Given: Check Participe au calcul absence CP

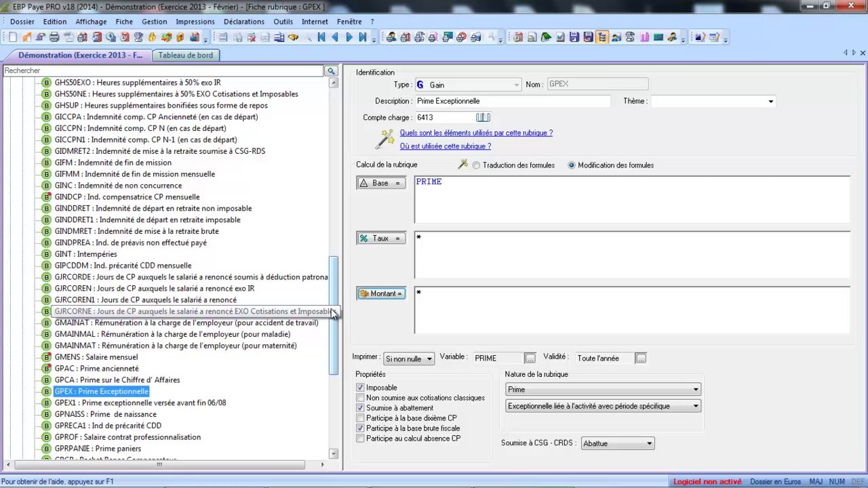Looking at the screenshot, I should click(x=360, y=439).
